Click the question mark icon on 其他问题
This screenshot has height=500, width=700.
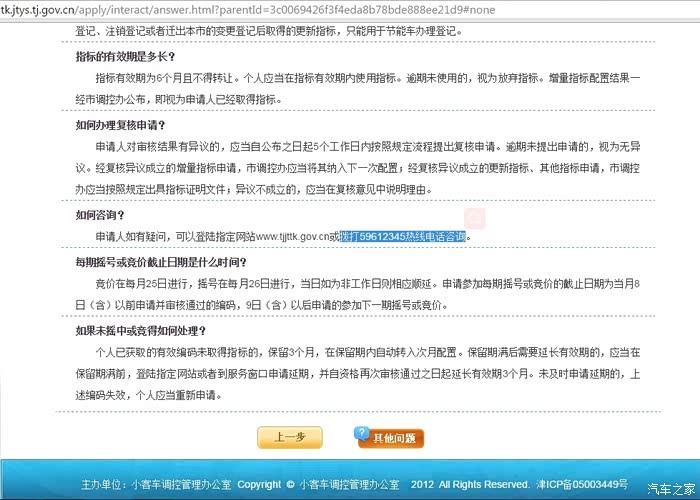tap(364, 435)
